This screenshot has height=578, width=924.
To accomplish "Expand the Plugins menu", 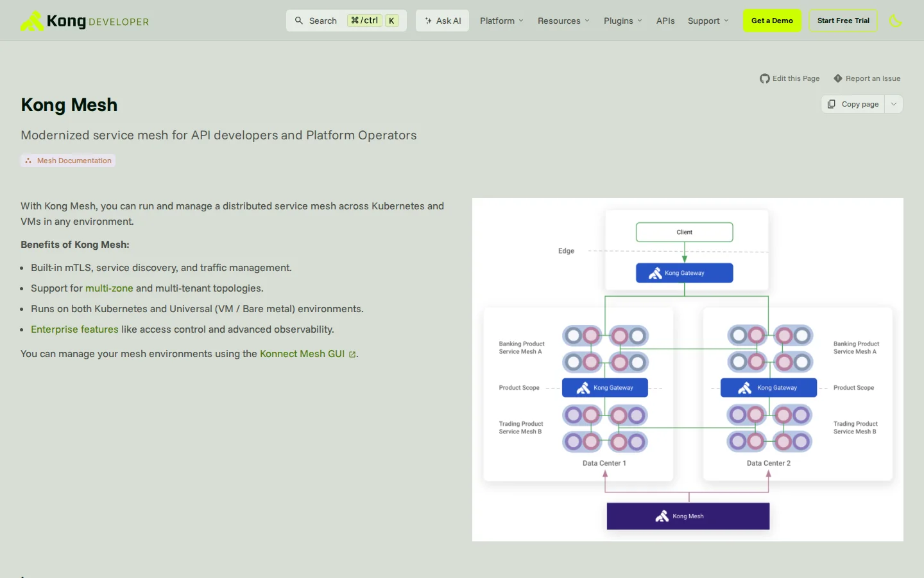I will 622,21.
